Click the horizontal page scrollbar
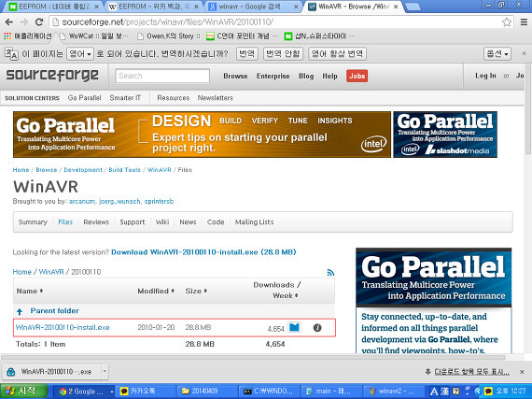Image resolution: width=532 pixels, height=399 pixels. tap(253, 357)
